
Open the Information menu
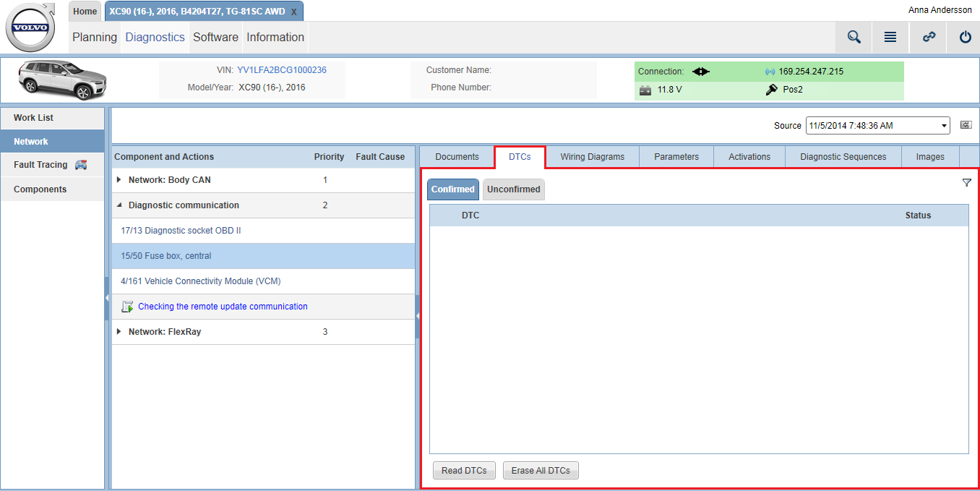click(275, 37)
